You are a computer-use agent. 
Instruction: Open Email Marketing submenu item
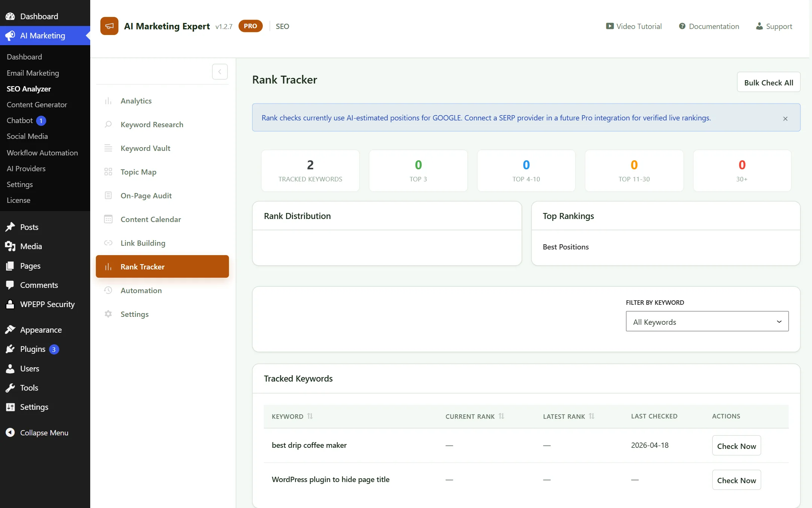pyautogui.click(x=33, y=73)
